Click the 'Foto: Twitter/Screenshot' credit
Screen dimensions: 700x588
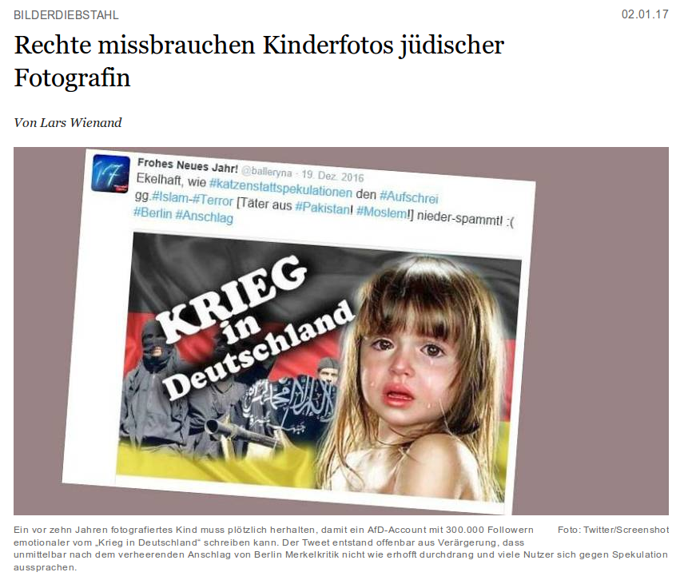[613, 530]
